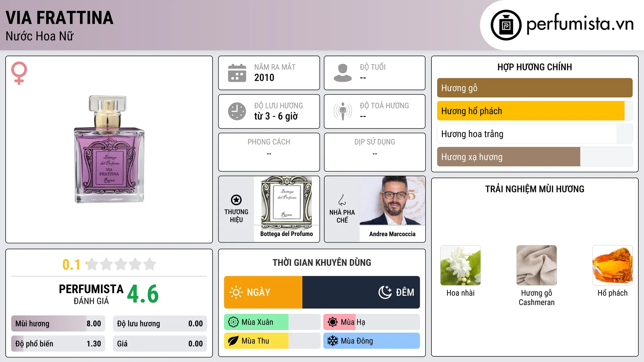The width and height of the screenshot is (644, 362).
Task: Click the Hoa nhài note label
Action: click(461, 293)
